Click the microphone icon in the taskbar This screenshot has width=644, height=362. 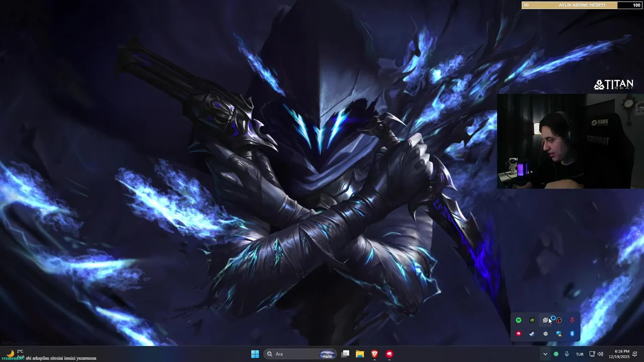click(x=567, y=354)
